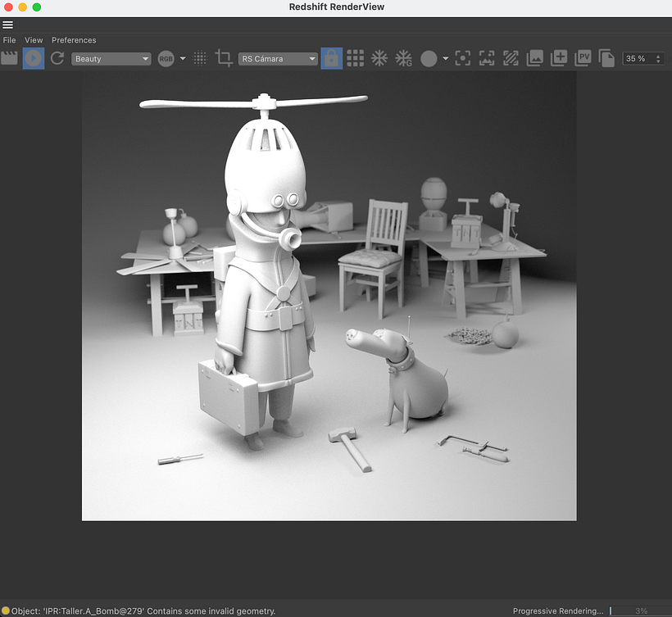The width and height of the screenshot is (672, 617).
Task: Close the Redshift RenderView window
Action: (x=8, y=7)
